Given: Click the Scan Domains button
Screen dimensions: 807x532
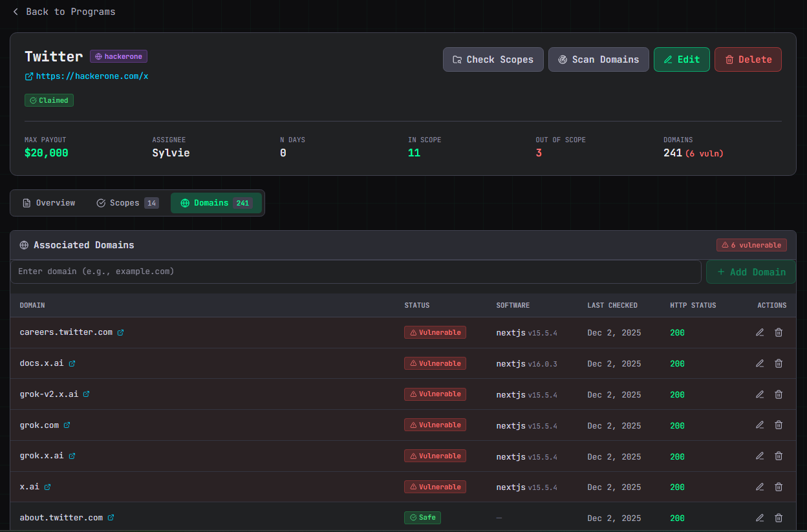Looking at the screenshot, I should click(x=599, y=59).
